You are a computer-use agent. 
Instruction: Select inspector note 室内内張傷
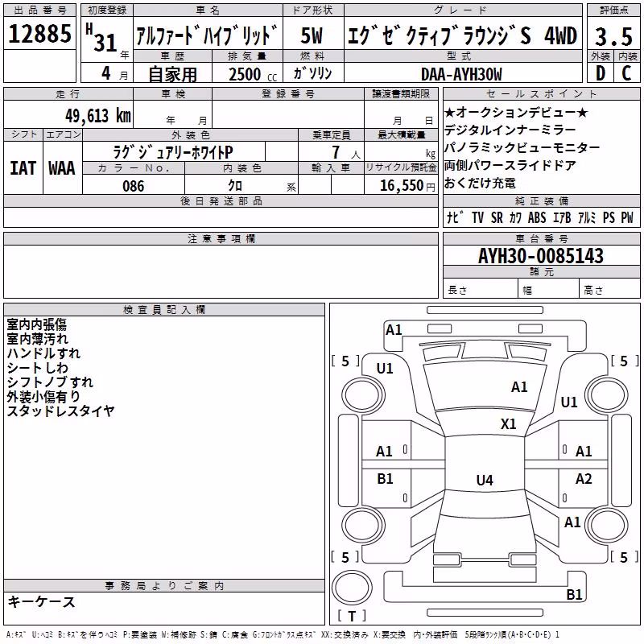pyautogui.click(x=36, y=324)
